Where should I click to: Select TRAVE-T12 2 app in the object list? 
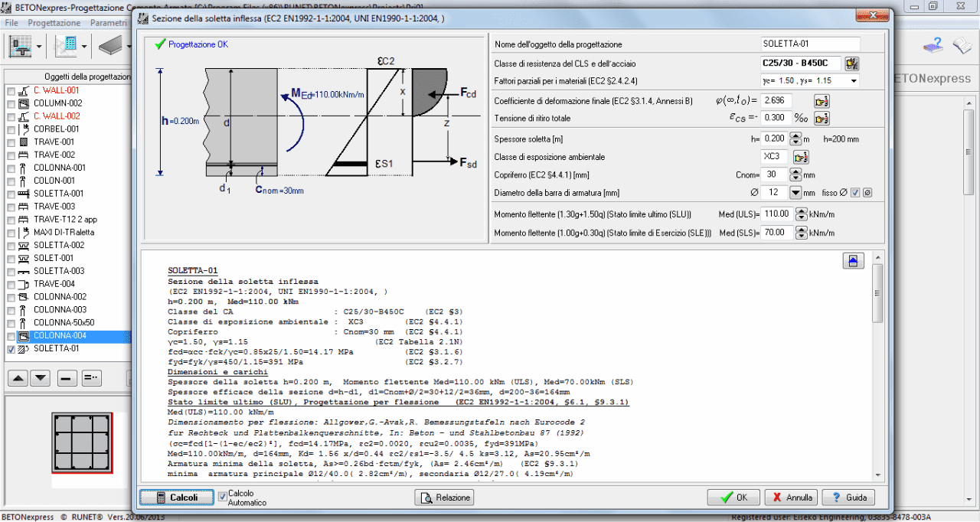65,220
